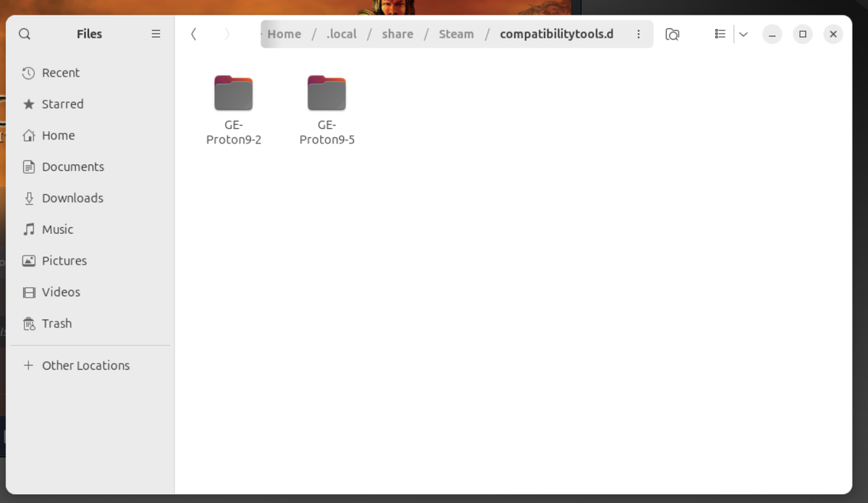The image size is (868, 503).
Task: Click compatibilitytools.d in the path bar
Action: click(557, 34)
